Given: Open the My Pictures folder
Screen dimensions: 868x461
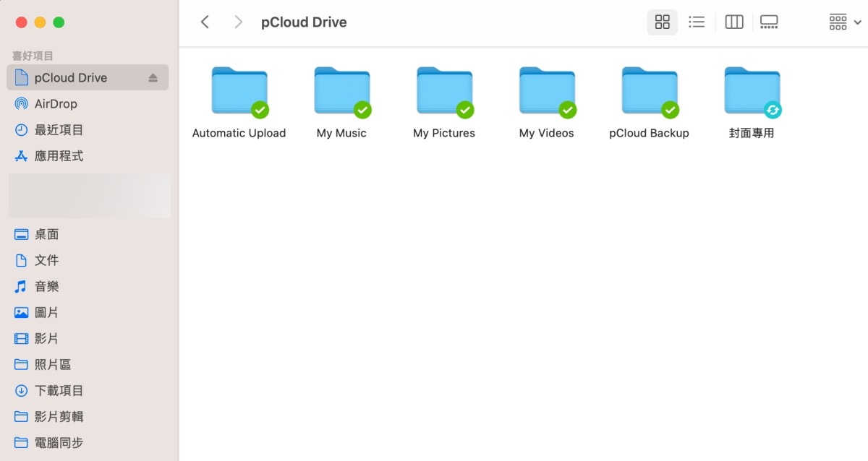Looking at the screenshot, I should tap(444, 91).
